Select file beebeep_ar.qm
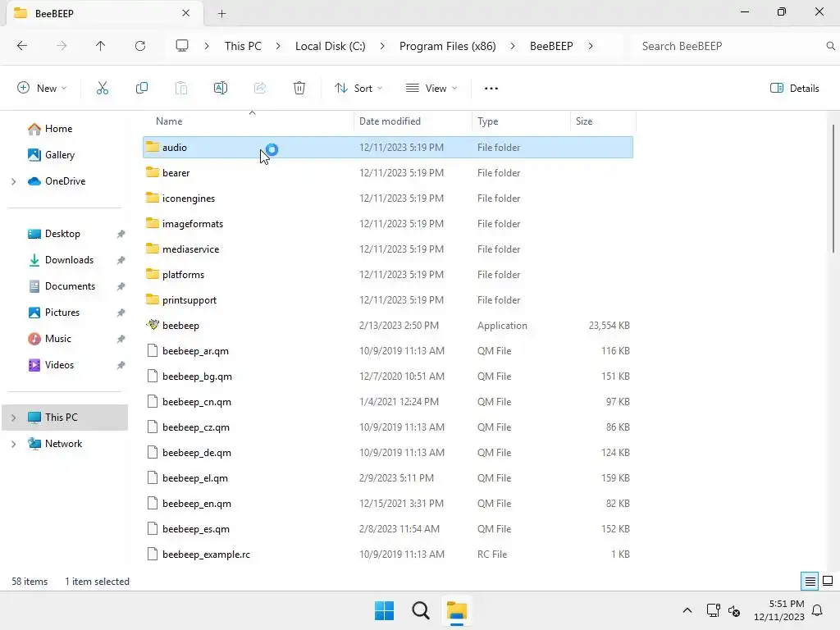Screen dimensions: 840x630 tap(388, 351)
